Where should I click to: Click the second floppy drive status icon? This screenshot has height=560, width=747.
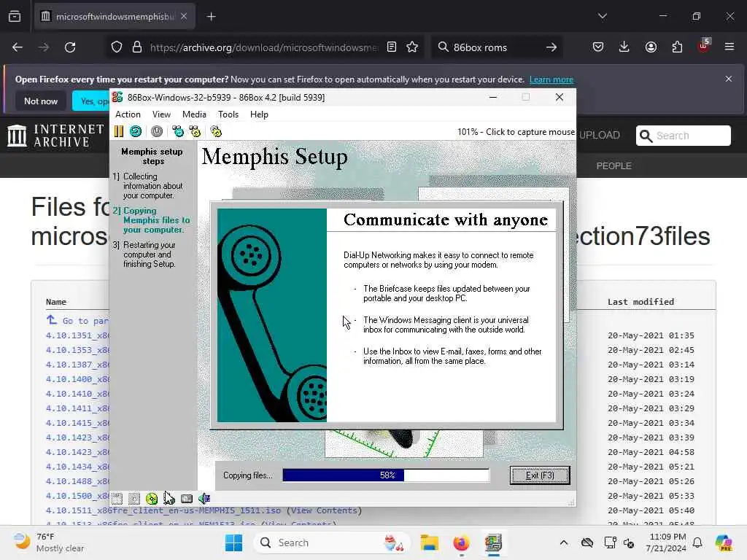(134, 499)
